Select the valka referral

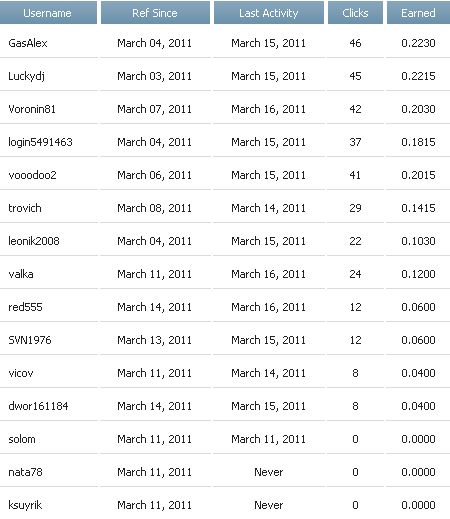point(21,274)
